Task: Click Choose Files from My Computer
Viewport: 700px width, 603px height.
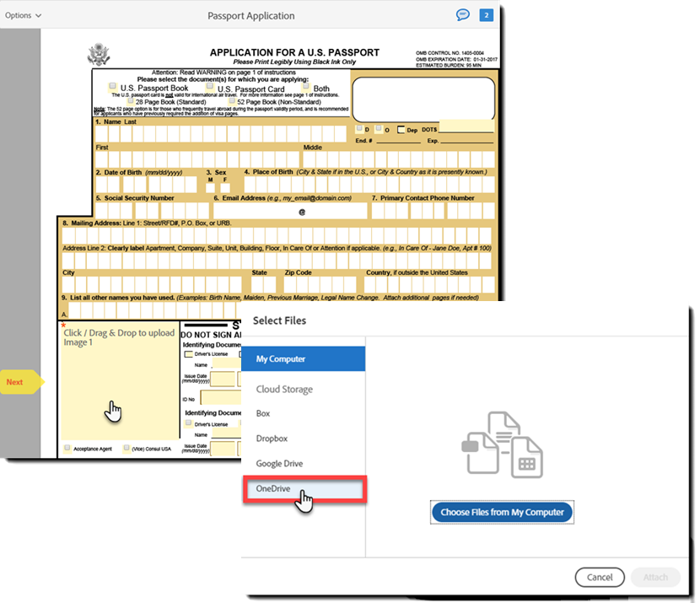Action: tap(502, 512)
